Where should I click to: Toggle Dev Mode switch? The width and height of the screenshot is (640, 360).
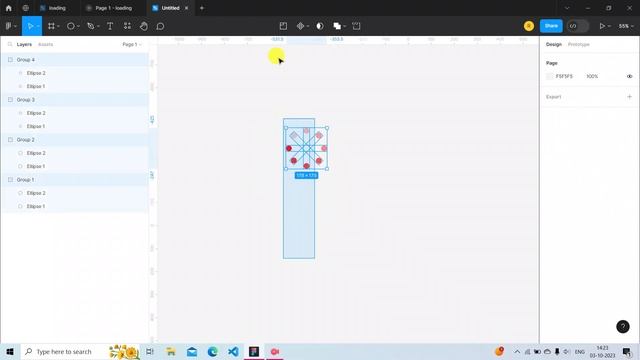578,26
